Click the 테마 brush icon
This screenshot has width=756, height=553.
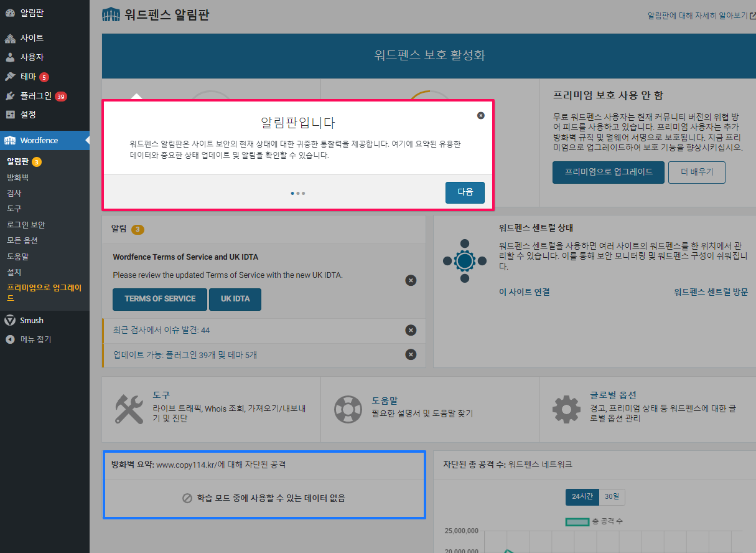click(10, 77)
